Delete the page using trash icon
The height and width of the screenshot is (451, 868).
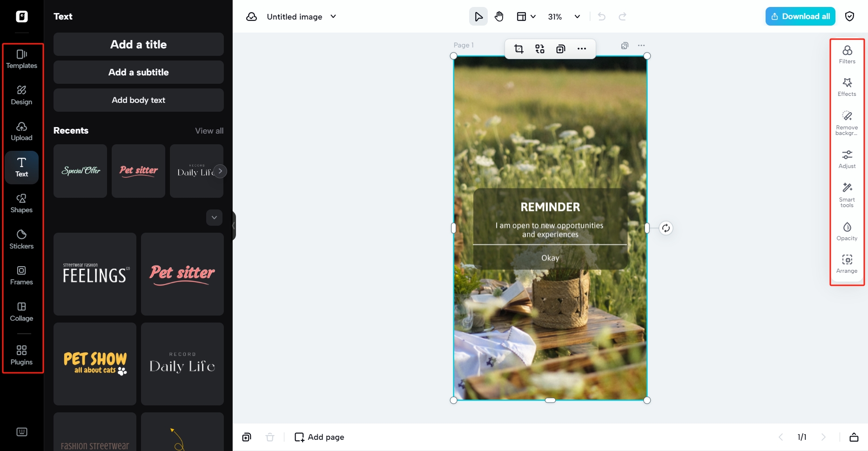tap(270, 437)
